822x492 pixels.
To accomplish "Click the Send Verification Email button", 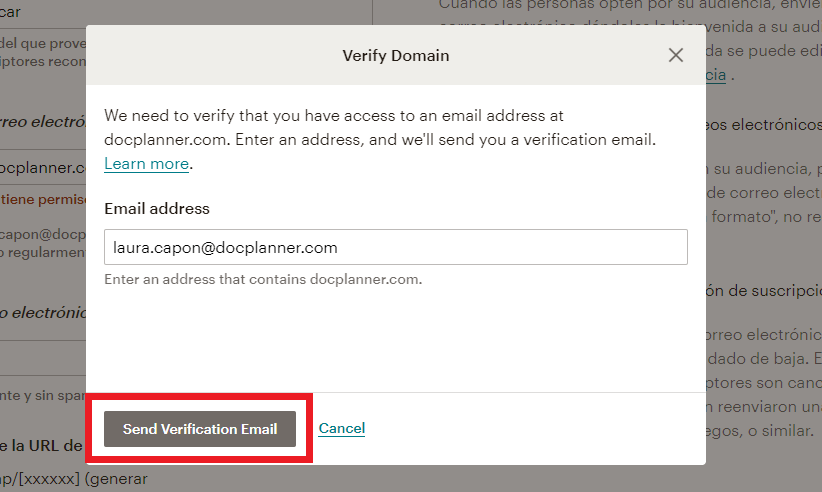I will click(200, 429).
